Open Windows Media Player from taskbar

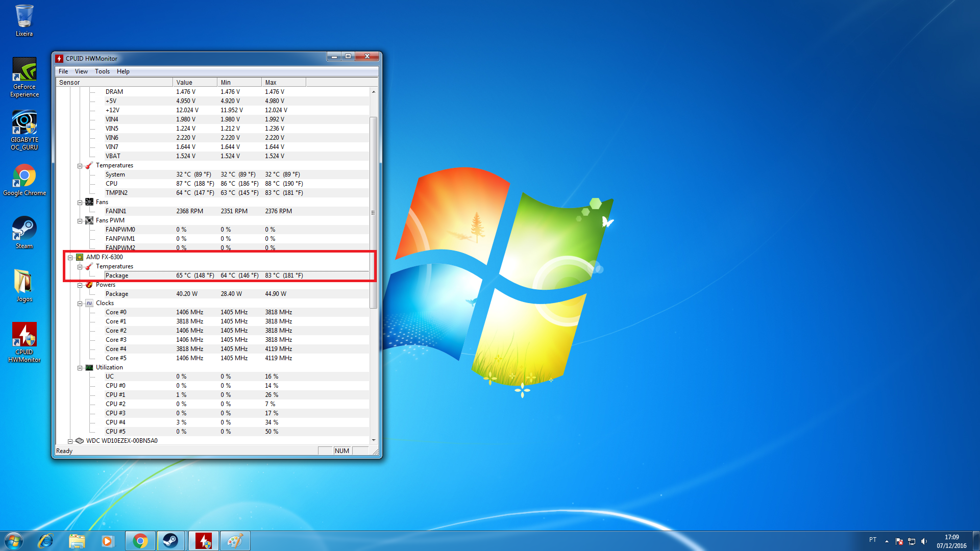point(107,541)
